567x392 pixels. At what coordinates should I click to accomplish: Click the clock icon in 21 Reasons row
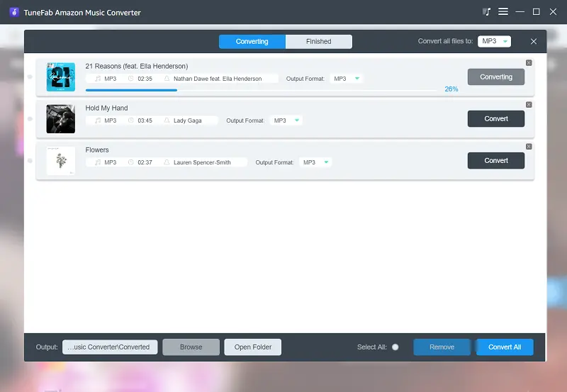(x=131, y=78)
